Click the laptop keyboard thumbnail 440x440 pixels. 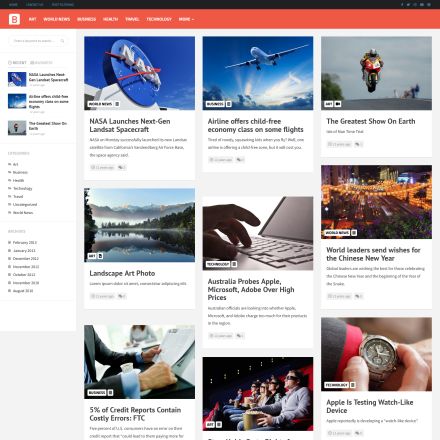point(258,233)
